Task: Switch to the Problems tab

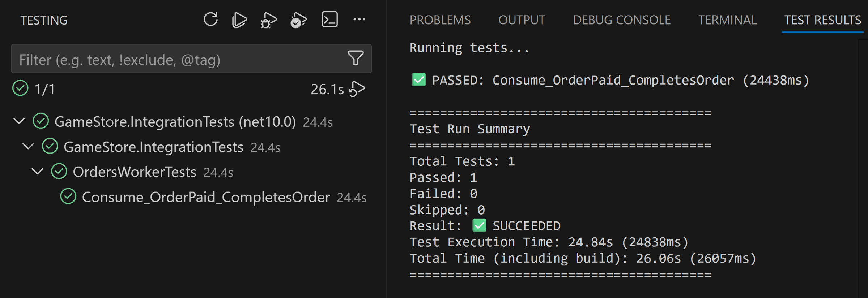Action: (x=440, y=20)
